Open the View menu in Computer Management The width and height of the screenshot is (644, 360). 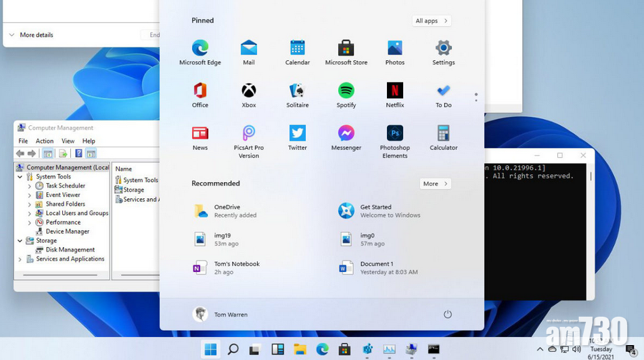(x=68, y=141)
